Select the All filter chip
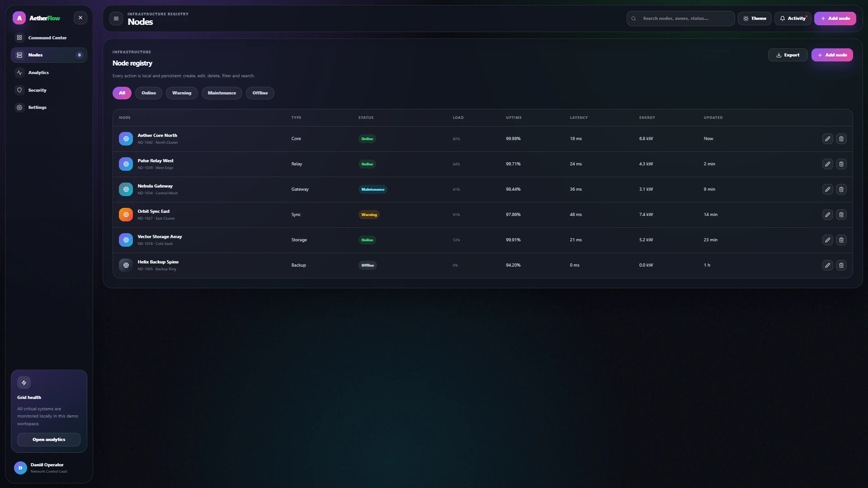This screenshot has width=868, height=488. pyautogui.click(x=122, y=93)
